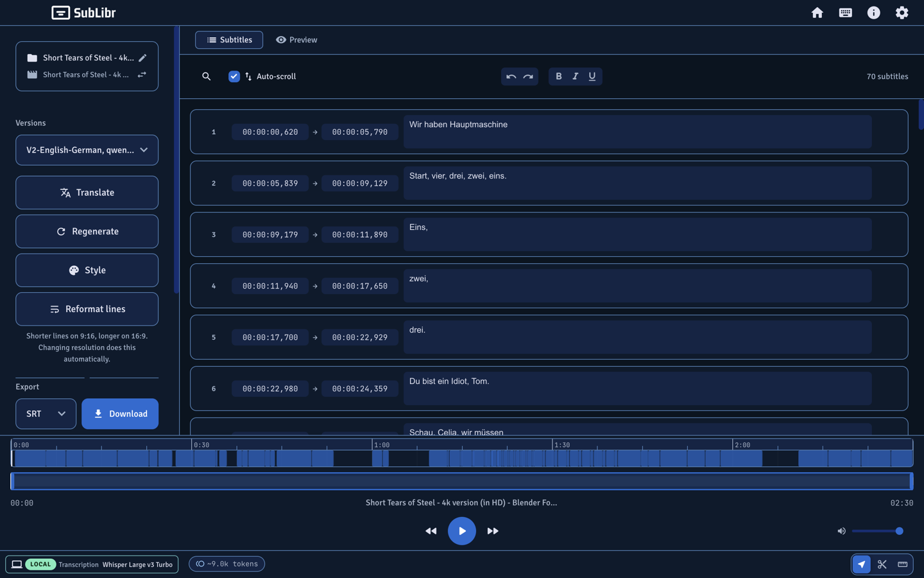
Task: Expand the V2-English-German version dropdown
Action: tap(87, 150)
